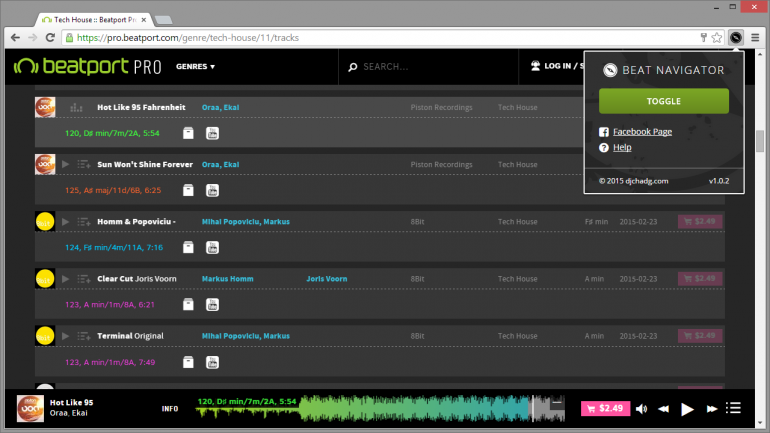Click the SEARCH field on Beatport
Viewport: 770px width, 433px height.
(x=428, y=67)
